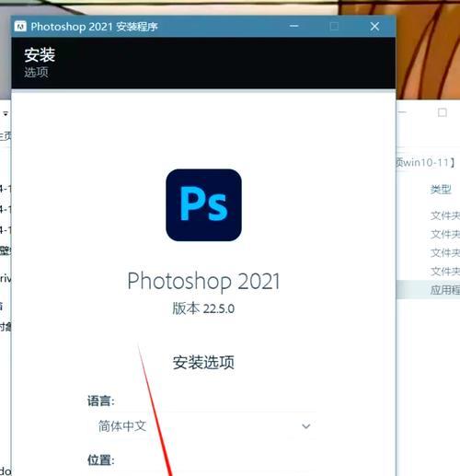Image resolution: width=460 pixels, height=476 pixels.
Task: Click the installer title bar text
Action: coord(94,27)
